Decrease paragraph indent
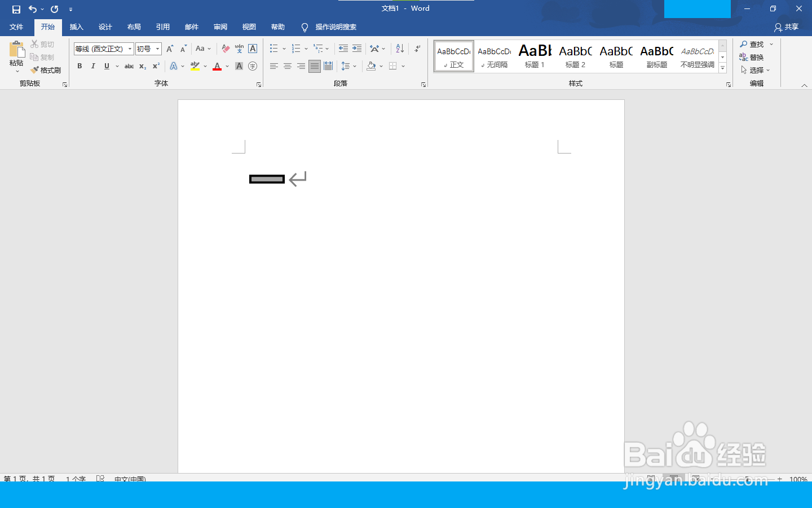812x508 pixels. 343,49
